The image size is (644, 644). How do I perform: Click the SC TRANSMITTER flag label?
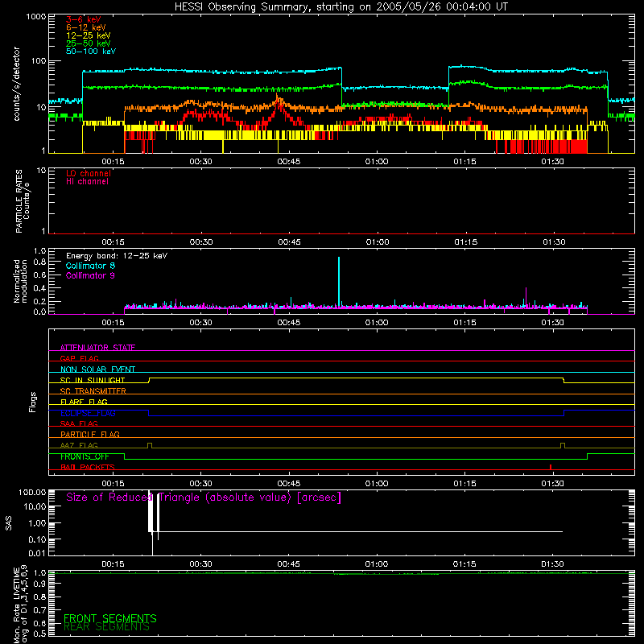click(93, 391)
